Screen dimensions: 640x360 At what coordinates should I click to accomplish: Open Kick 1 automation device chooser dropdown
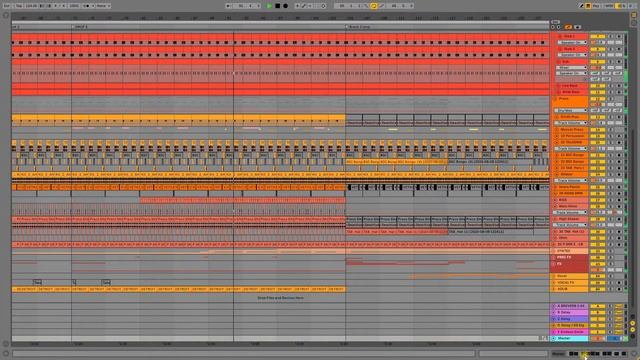(572, 42)
